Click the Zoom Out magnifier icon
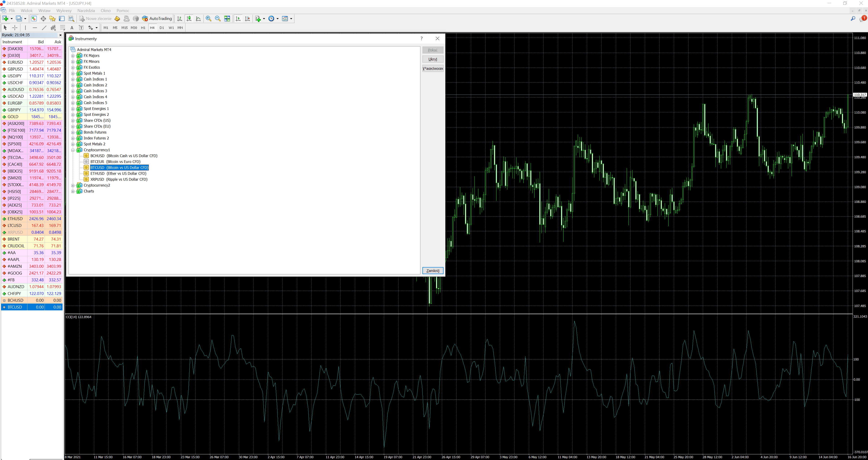The width and height of the screenshot is (868, 460). [218, 19]
